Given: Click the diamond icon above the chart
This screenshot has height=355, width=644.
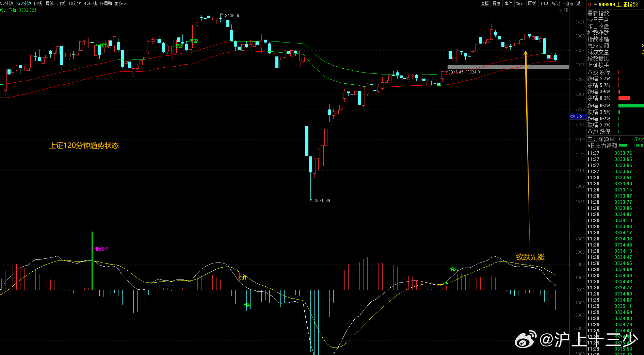Looking at the screenshot, I should [560, 11].
